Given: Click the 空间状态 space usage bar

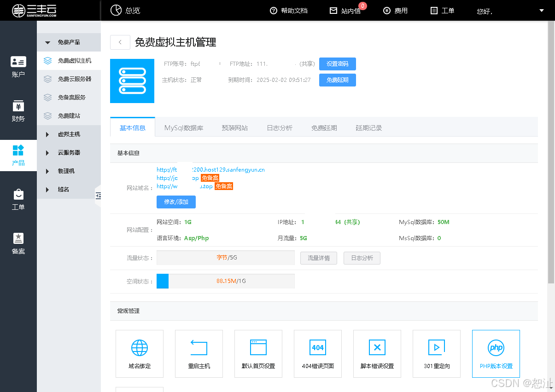Looking at the screenshot, I should coord(226,281).
